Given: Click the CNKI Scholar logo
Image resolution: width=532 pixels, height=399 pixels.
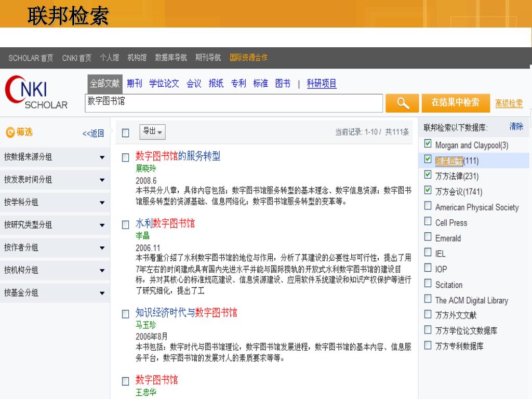Looking at the screenshot, I should [x=36, y=92].
